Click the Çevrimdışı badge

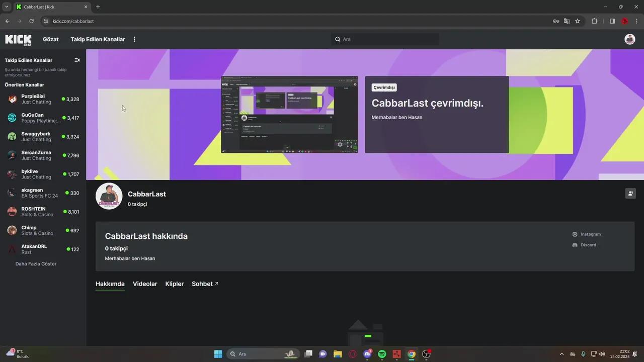tap(384, 87)
